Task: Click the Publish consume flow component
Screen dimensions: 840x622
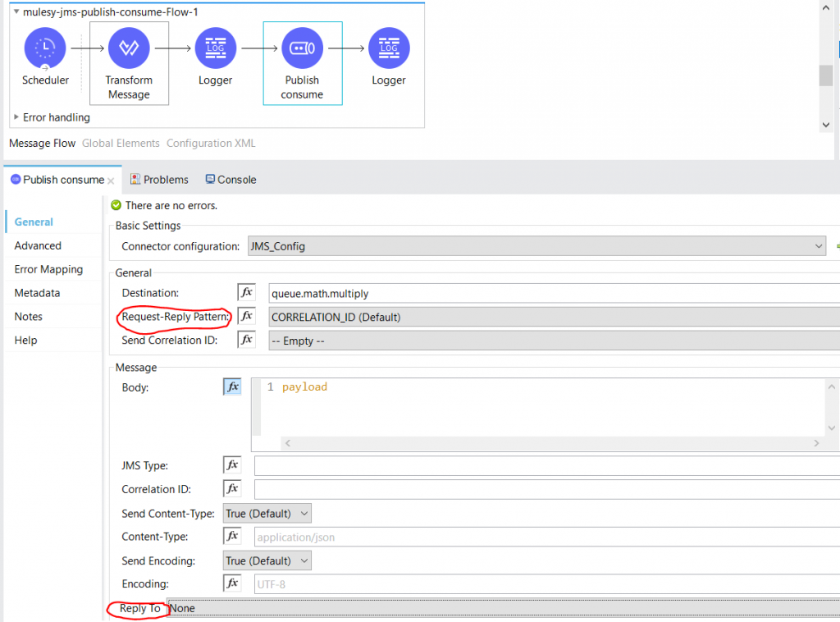Action: tap(304, 48)
